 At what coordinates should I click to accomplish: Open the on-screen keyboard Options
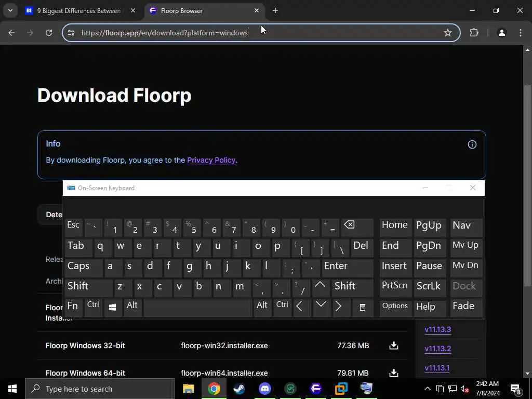tap(395, 308)
